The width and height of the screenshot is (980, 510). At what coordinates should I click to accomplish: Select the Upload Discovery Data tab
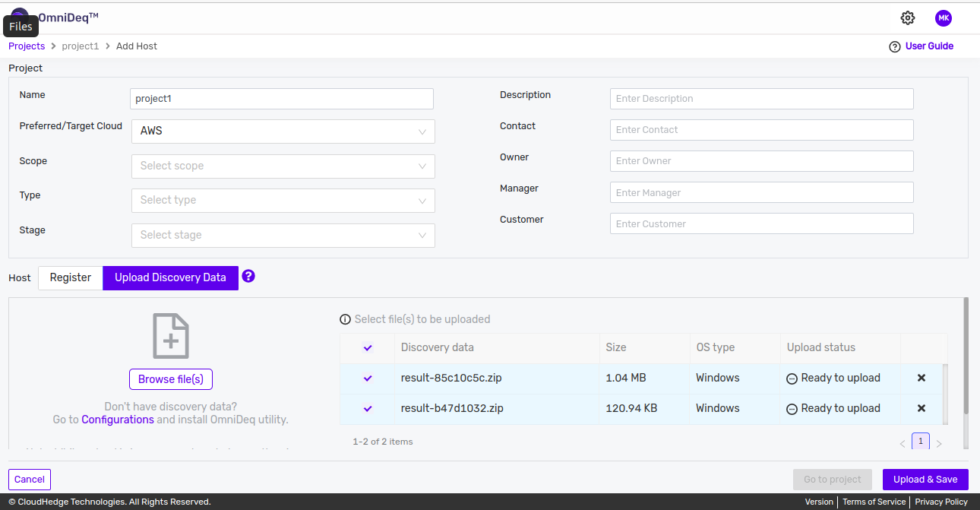pos(170,278)
